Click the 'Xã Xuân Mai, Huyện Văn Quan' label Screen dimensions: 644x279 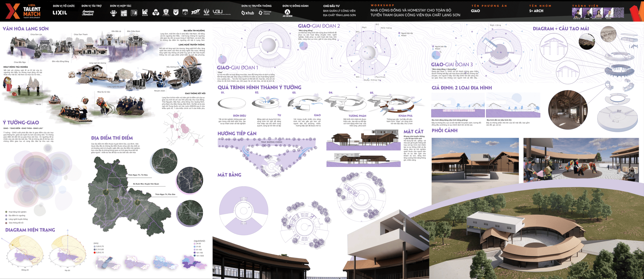(146, 184)
